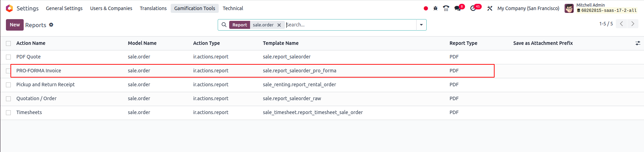Expand the search options dropdown arrow

421,25
